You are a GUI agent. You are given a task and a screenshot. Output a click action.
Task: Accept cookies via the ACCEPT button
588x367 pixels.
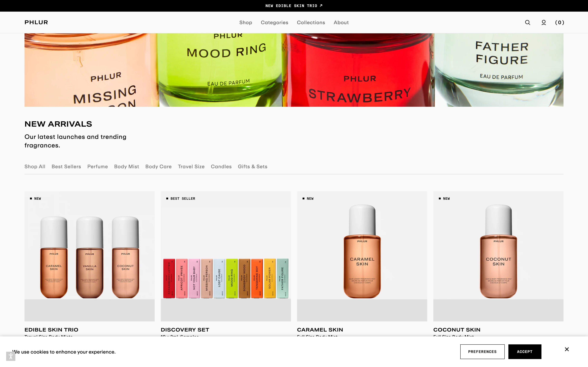point(525,351)
